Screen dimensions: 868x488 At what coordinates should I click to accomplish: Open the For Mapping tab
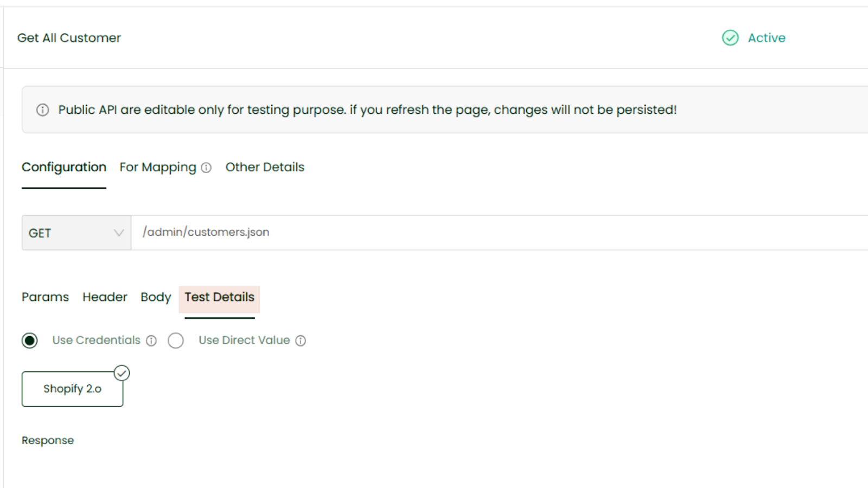click(x=158, y=167)
